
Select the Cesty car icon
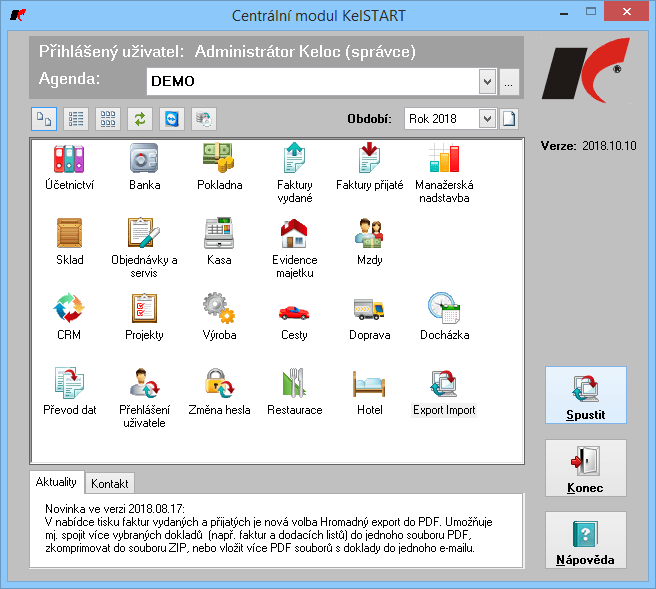tap(294, 312)
